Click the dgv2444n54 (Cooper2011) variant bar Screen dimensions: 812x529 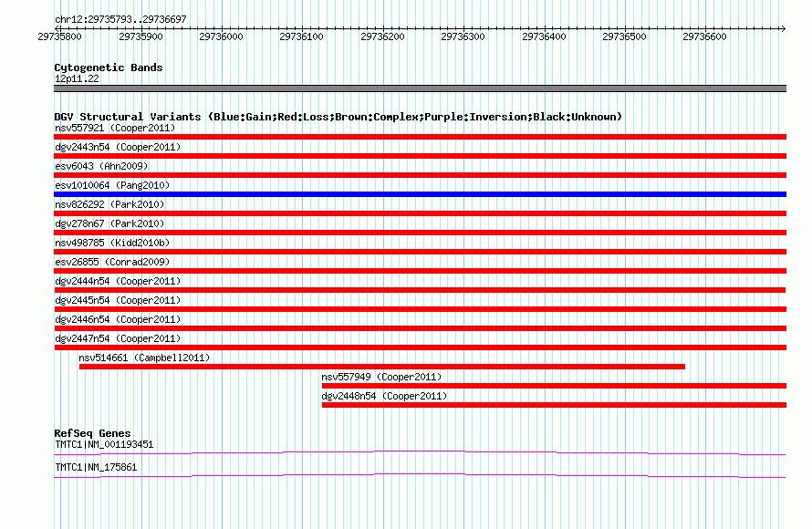pyautogui.click(x=420, y=290)
